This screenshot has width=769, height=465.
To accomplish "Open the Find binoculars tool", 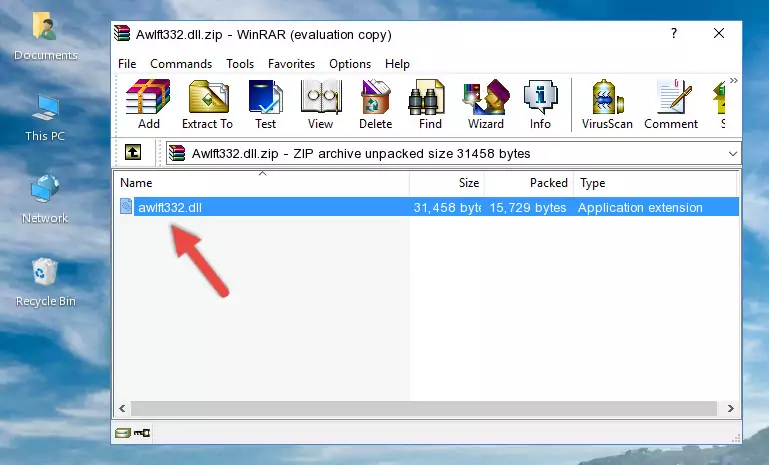I will pos(430,104).
